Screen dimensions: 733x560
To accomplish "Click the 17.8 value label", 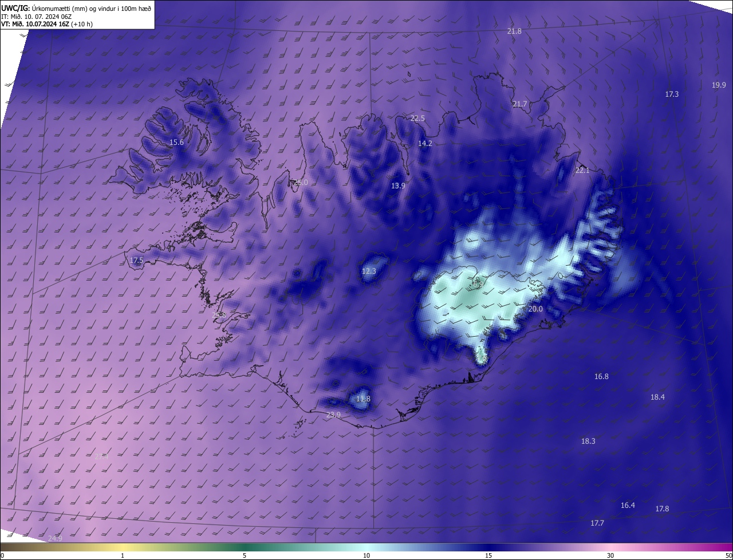I will (662, 508).
